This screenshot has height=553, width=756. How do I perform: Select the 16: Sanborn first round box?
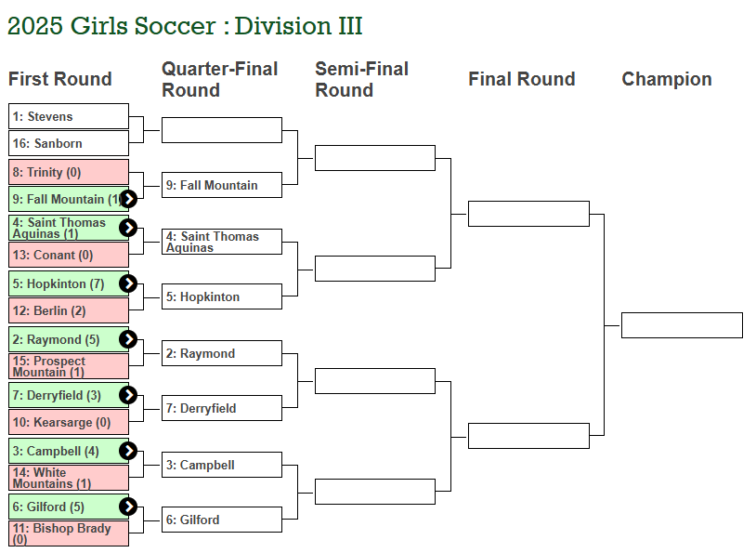[69, 143]
